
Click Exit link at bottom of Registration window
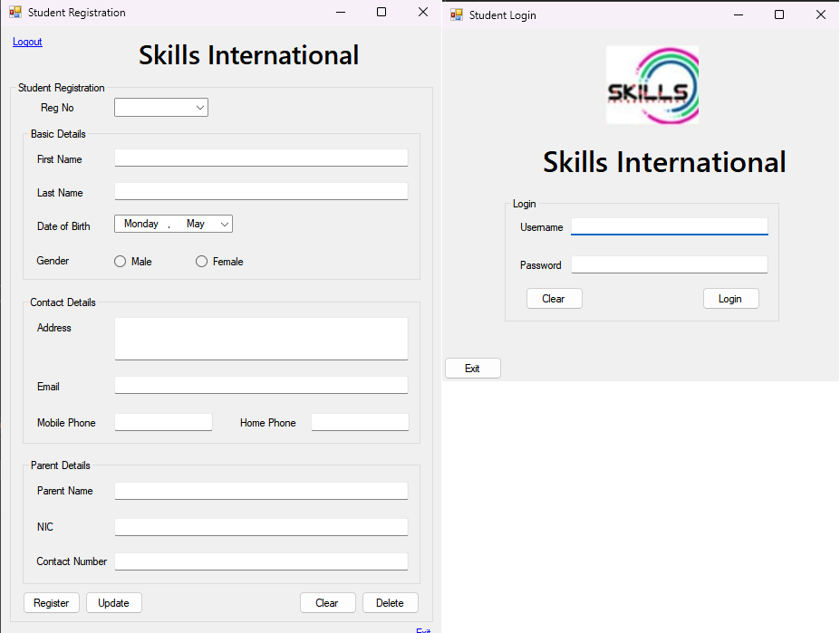click(423, 630)
